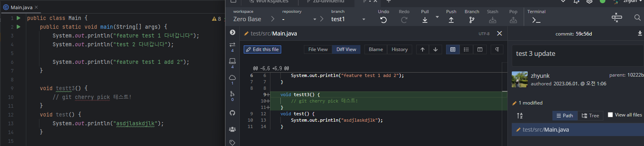Open the Blame view button
The width and height of the screenshot is (644, 146).
click(376, 49)
